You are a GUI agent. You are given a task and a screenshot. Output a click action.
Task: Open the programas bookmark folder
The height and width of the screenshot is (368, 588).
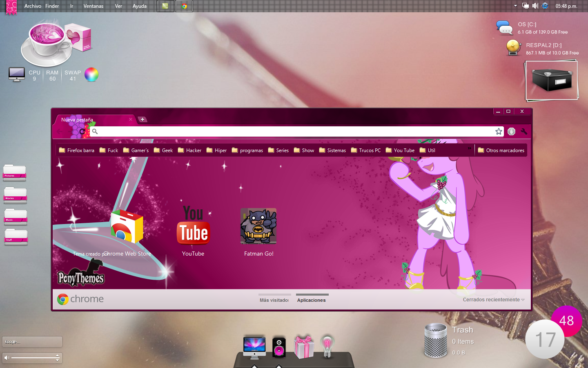click(x=247, y=150)
